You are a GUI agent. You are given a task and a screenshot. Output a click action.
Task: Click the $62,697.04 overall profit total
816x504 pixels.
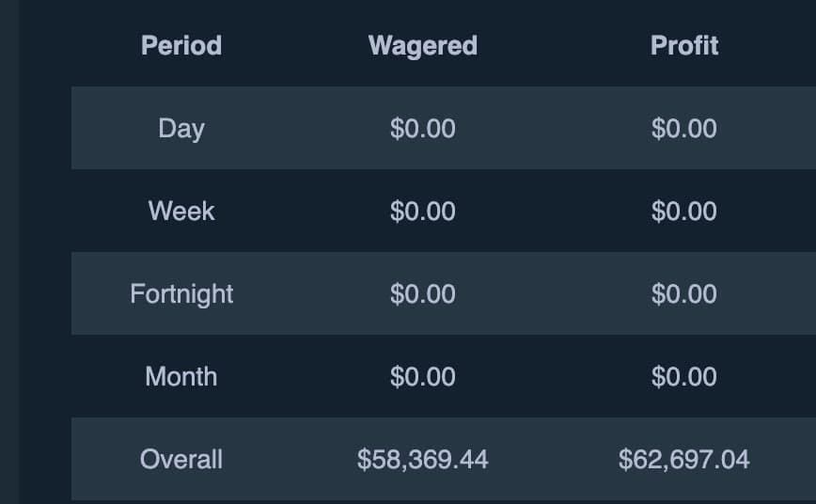(684, 459)
